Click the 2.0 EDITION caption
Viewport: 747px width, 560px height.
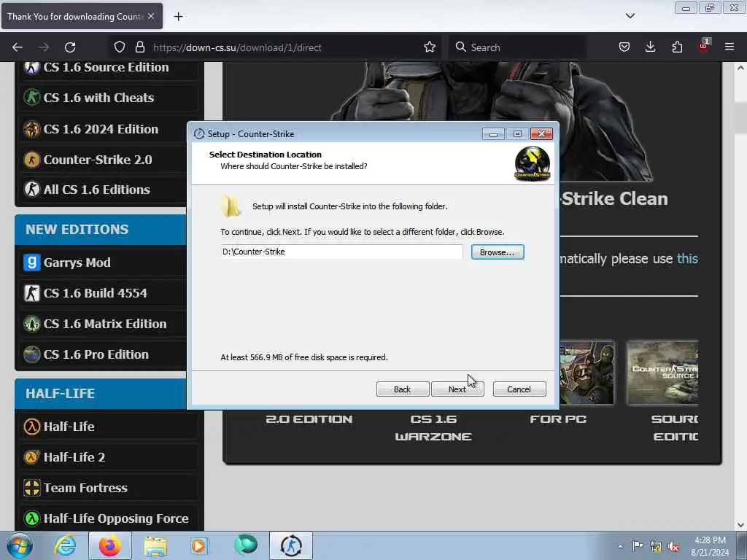pos(309,419)
